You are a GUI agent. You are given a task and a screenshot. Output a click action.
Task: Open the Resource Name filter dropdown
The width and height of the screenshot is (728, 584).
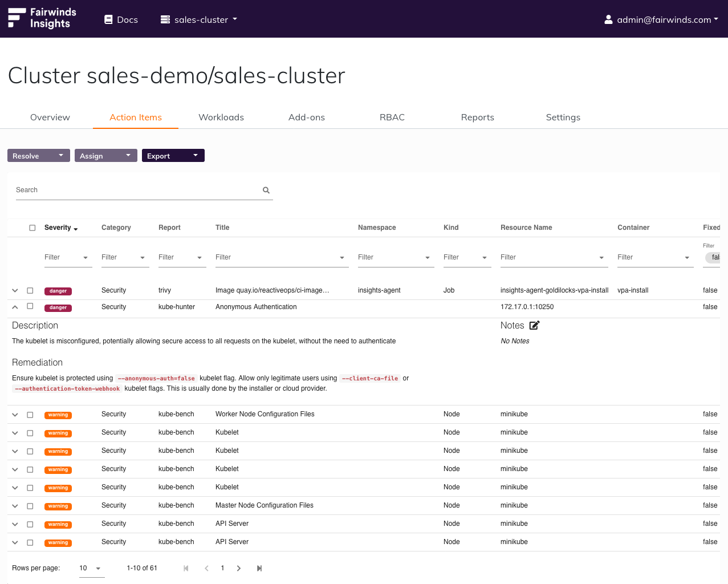pos(554,257)
